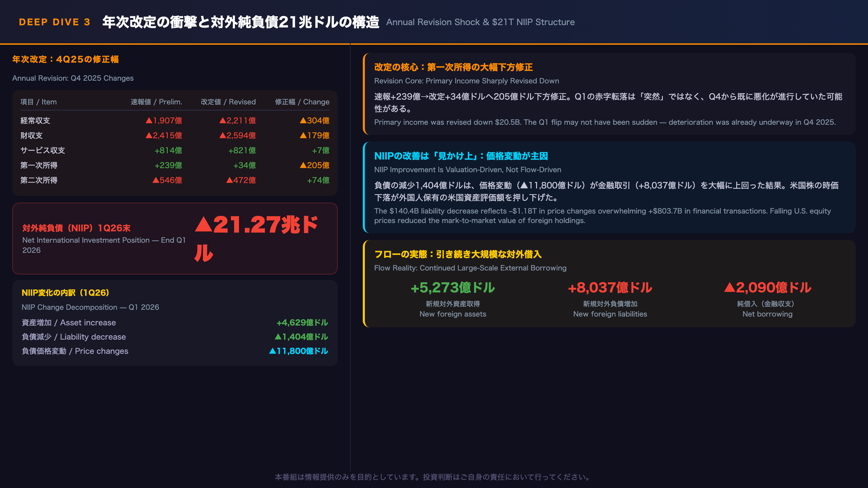
Task: Click the '▲2,211億' revised value
Action: click(x=237, y=120)
